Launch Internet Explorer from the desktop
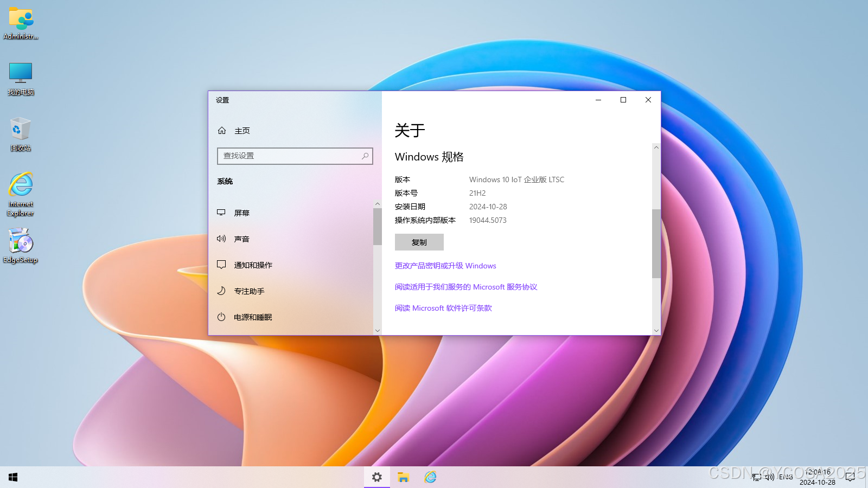868x488 pixels. click(21, 194)
